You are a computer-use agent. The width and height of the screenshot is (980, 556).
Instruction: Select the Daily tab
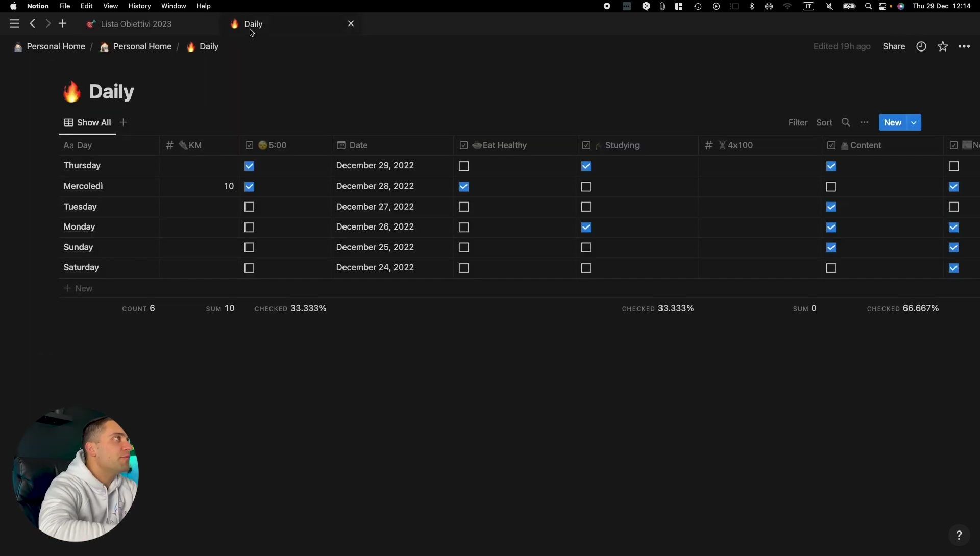[253, 24]
